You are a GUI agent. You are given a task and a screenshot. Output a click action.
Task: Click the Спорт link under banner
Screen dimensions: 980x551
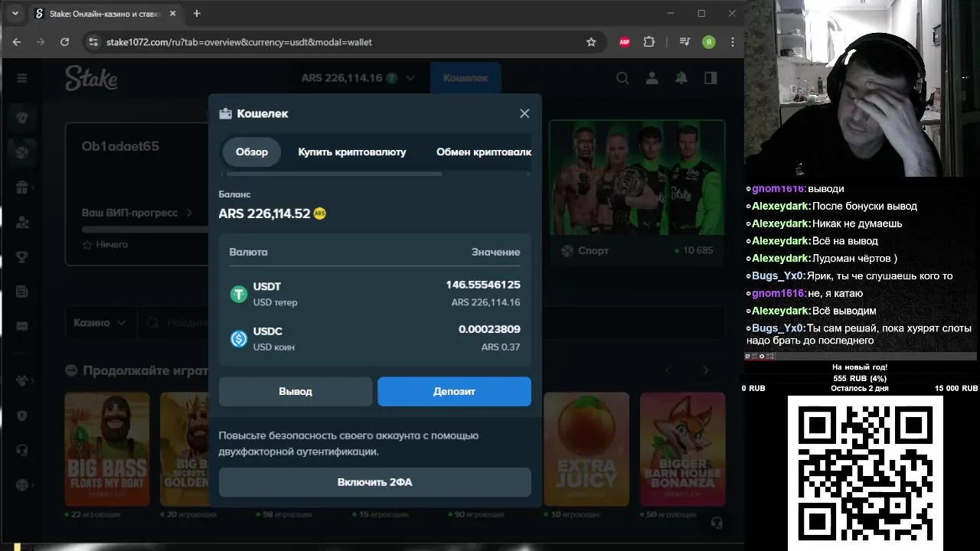click(x=593, y=250)
